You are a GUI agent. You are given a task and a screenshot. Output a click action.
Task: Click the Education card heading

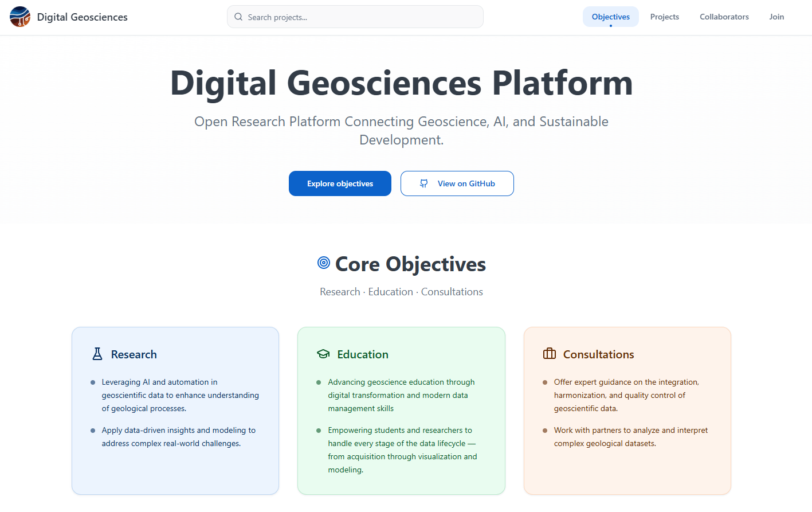click(x=363, y=354)
